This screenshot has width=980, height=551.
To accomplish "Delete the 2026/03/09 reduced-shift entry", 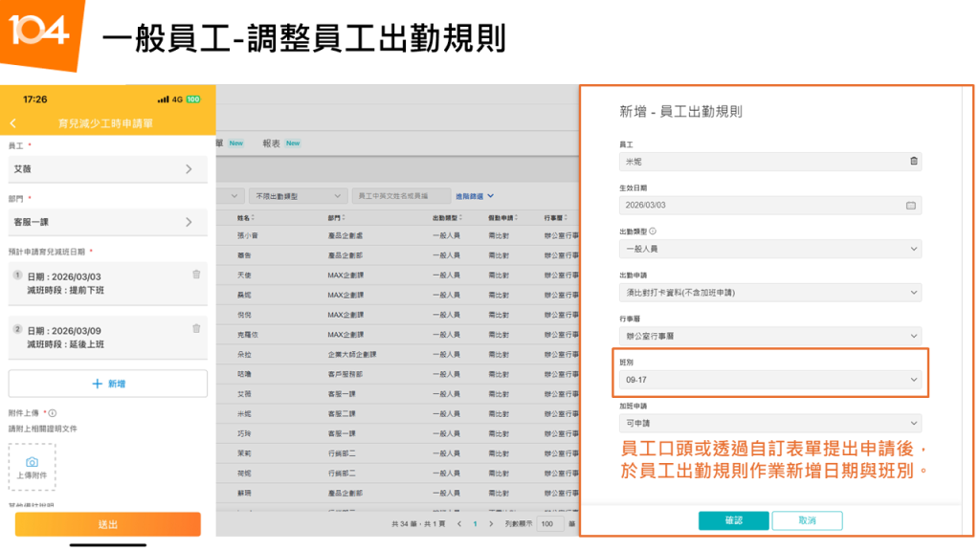I will tap(196, 328).
